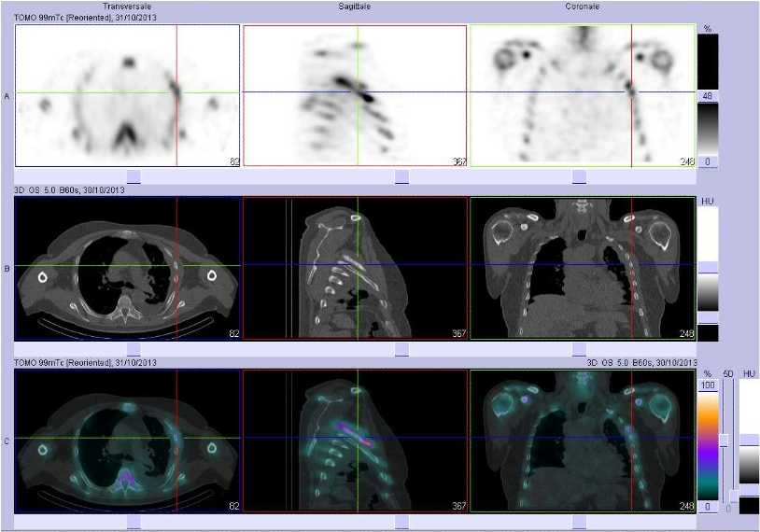This screenshot has height=532, width=760.
Task: Click slice slider thumb under row B transversal
Action: (134, 349)
